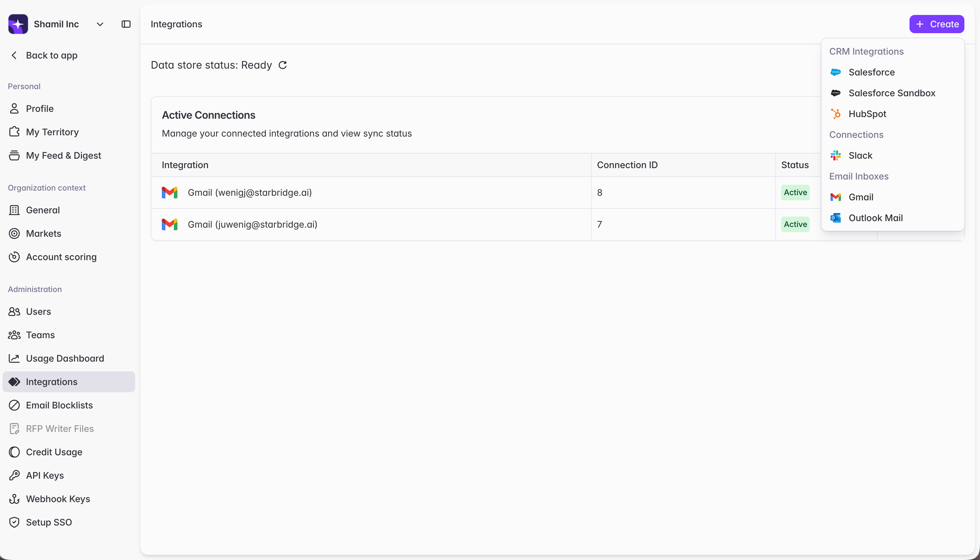The height and width of the screenshot is (560, 980).
Task: Select Gmail (juwenig@starbridge.ai) row text
Action: (x=252, y=225)
